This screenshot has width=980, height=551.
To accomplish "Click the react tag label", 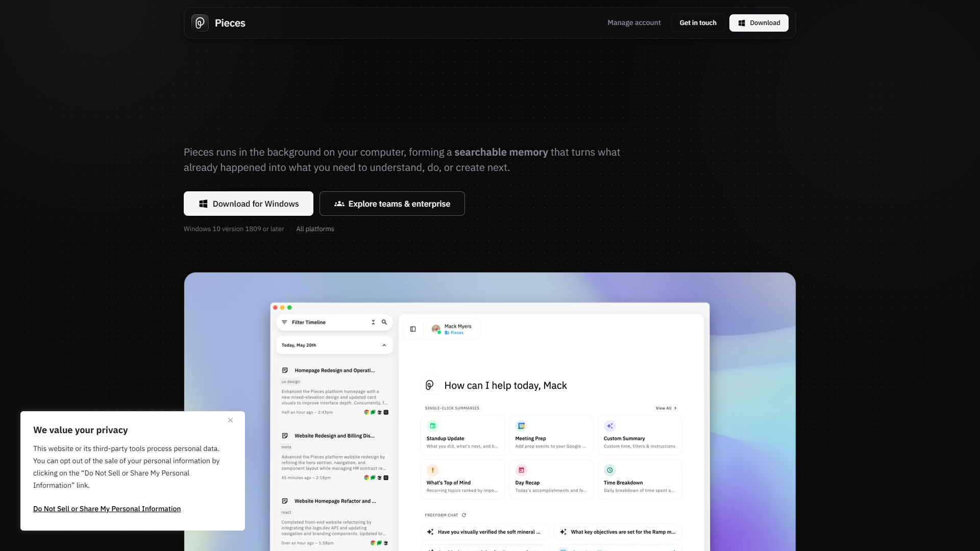I will coord(286,512).
